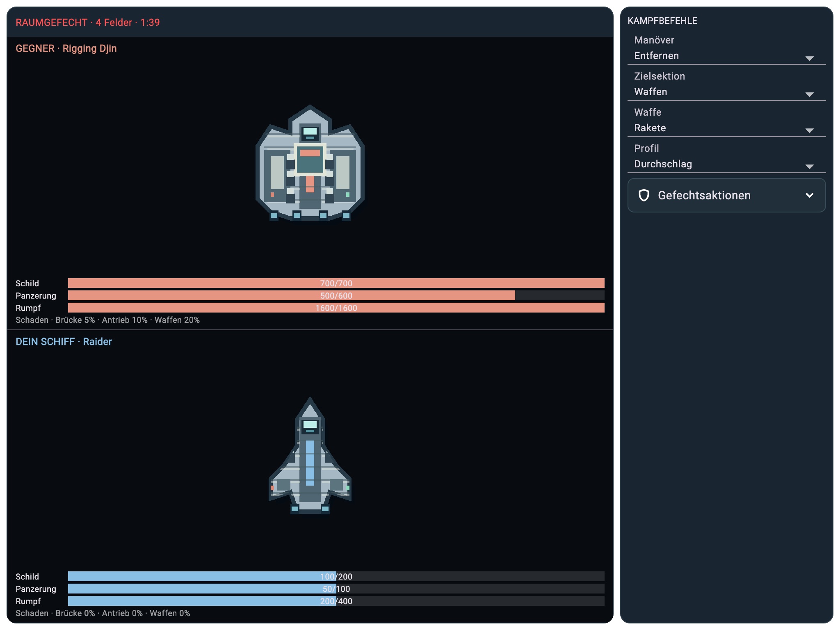Click the enemy Schild bar 700/700
Image resolution: width=840 pixels, height=630 pixels.
tap(336, 283)
